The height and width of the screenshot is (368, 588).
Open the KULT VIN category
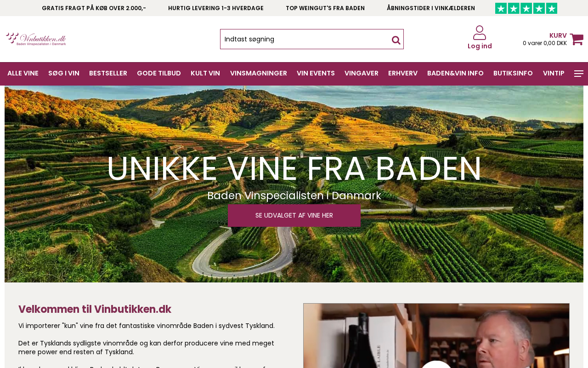point(205,73)
